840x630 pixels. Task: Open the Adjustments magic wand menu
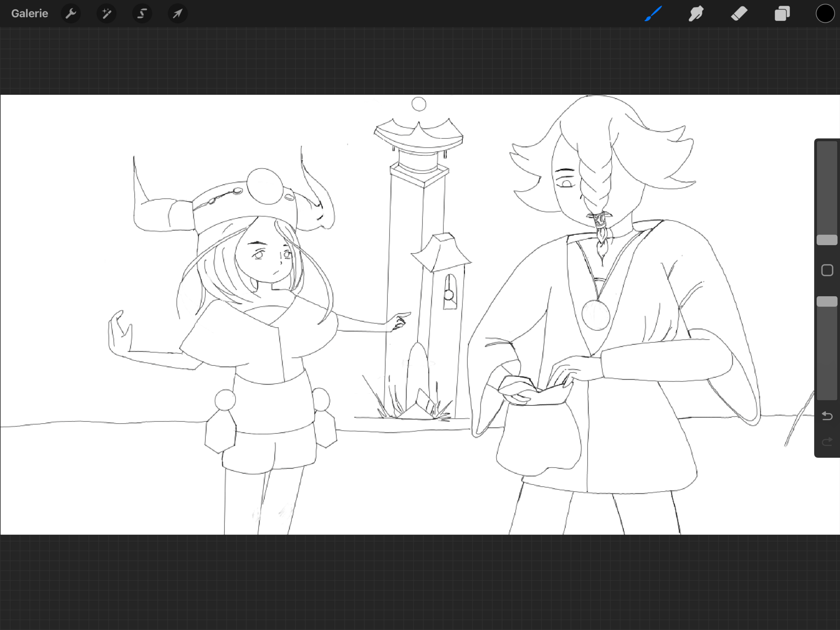pos(106,14)
